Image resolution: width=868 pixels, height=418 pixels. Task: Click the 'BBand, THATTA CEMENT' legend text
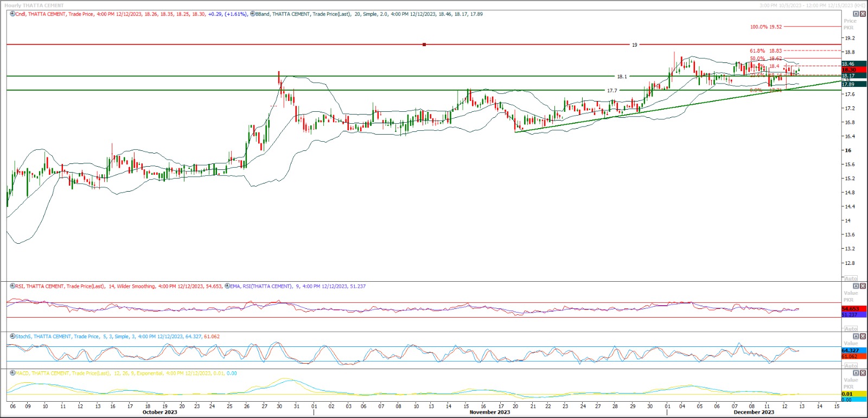283,14
